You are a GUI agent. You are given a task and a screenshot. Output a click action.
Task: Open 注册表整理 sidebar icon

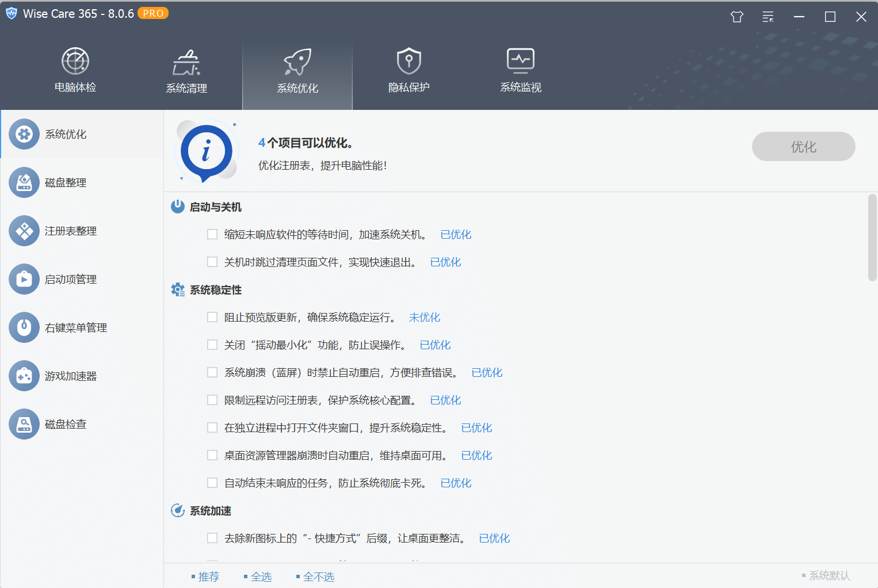tap(24, 231)
